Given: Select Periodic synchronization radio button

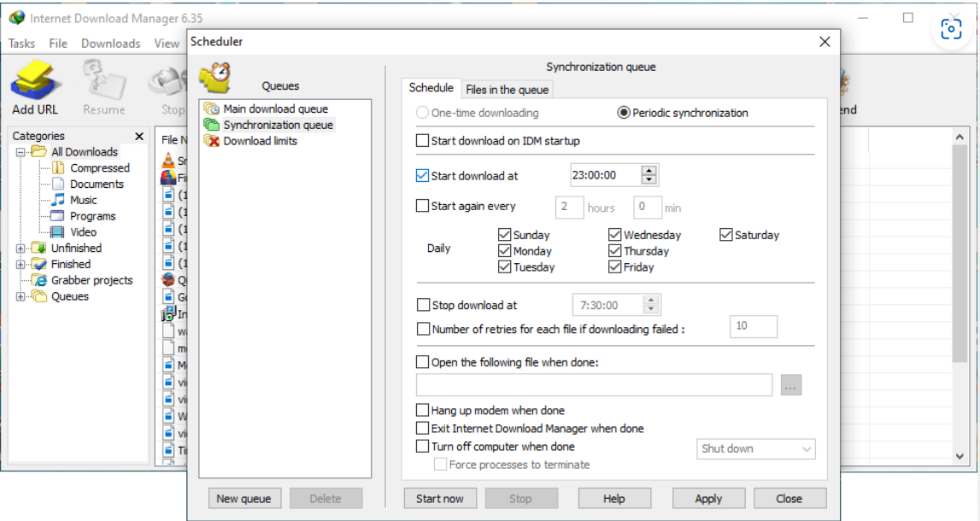Looking at the screenshot, I should [624, 113].
